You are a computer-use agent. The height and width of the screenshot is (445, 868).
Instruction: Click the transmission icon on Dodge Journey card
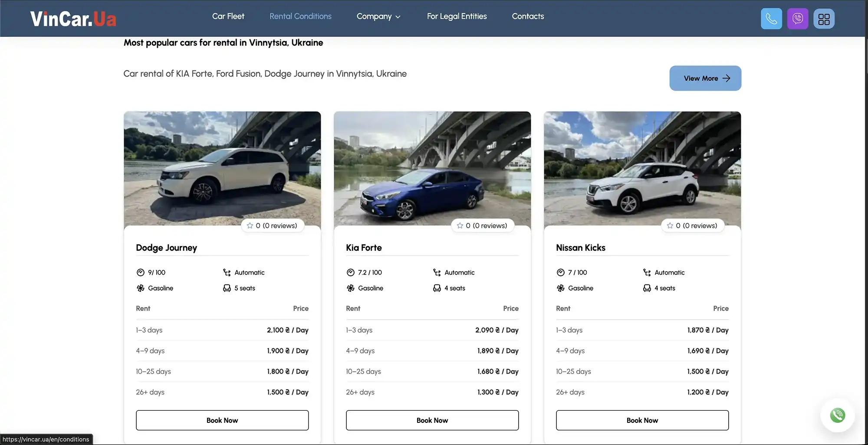[x=227, y=272]
